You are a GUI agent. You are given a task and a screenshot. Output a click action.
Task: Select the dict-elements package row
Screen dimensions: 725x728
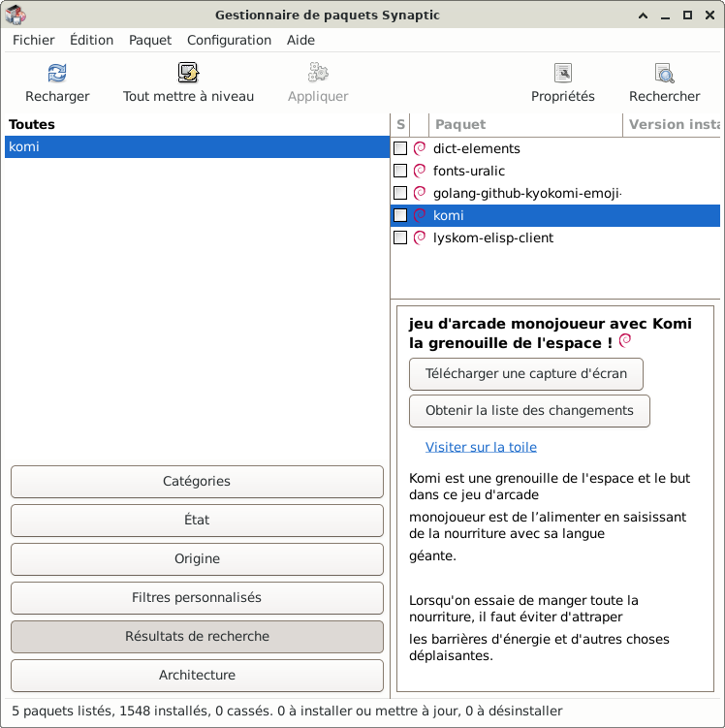[x=555, y=148]
